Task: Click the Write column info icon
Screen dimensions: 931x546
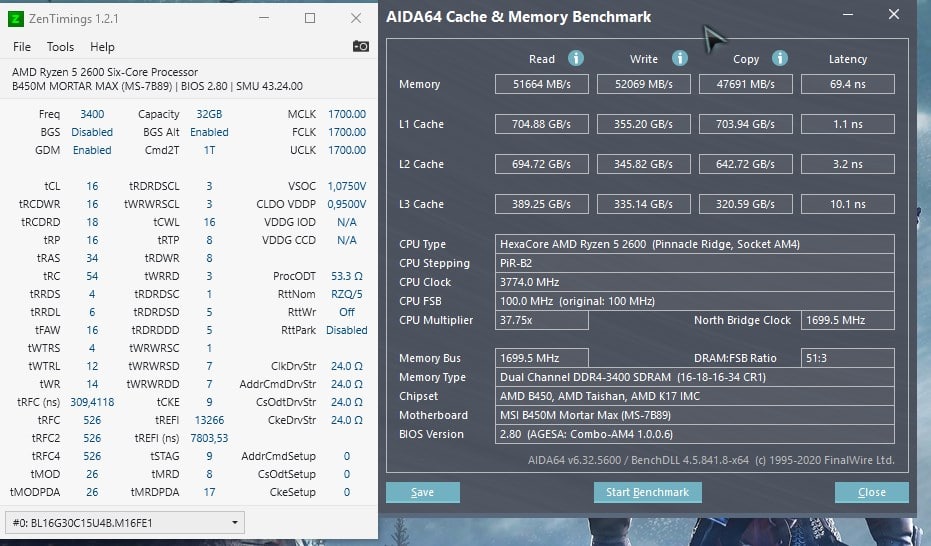Action: pyautogui.click(x=680, y=59)
